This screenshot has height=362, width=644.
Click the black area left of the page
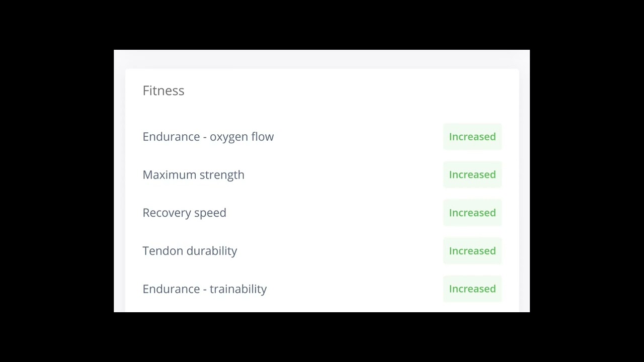56,181
